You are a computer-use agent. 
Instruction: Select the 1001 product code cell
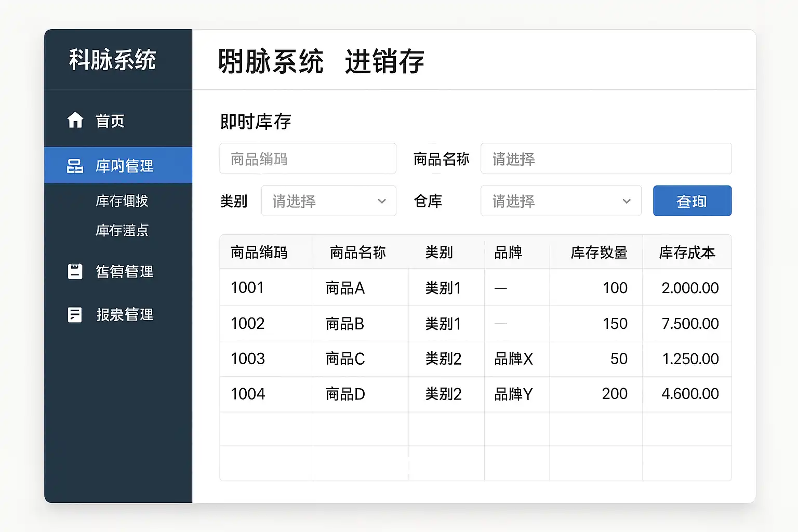(x=247, y=287)
